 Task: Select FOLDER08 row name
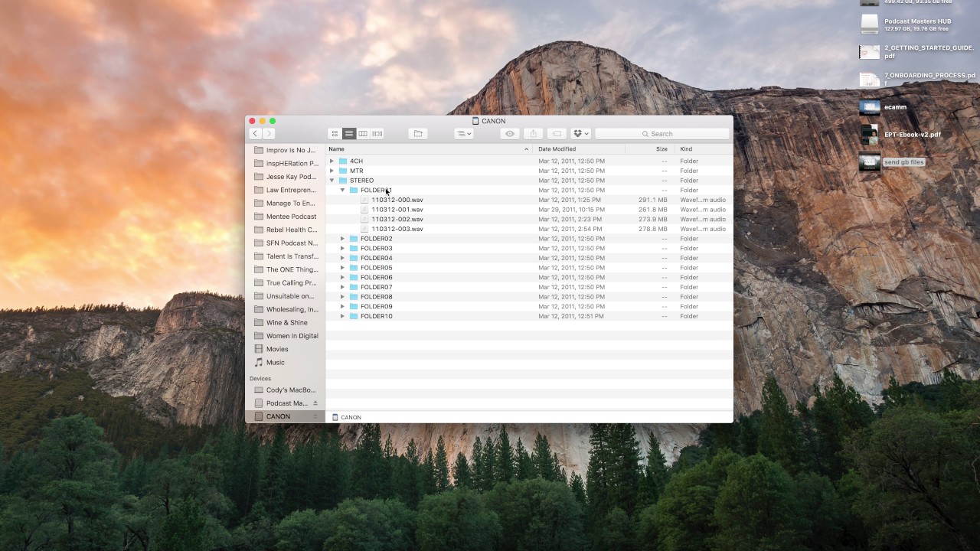[377, 297]
